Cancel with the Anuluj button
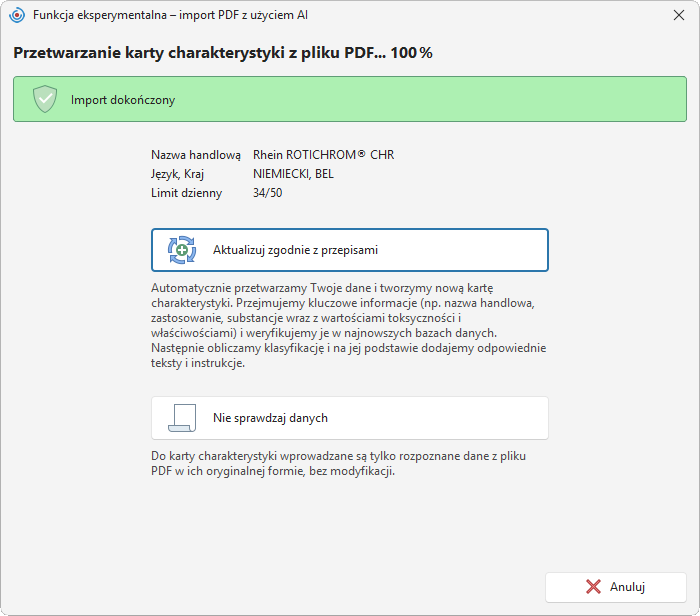700x616 pixels. (x=616, y=587)
